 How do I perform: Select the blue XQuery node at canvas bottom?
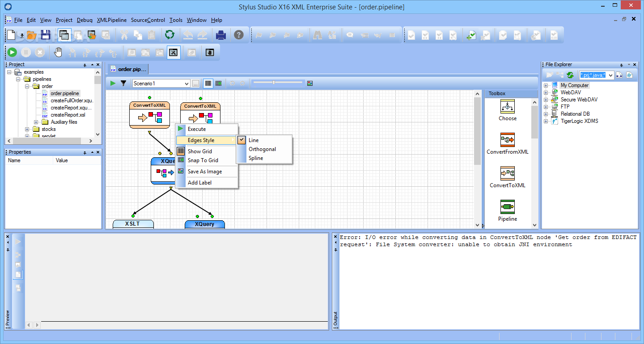pyautogui.click(x=205, y=224)
